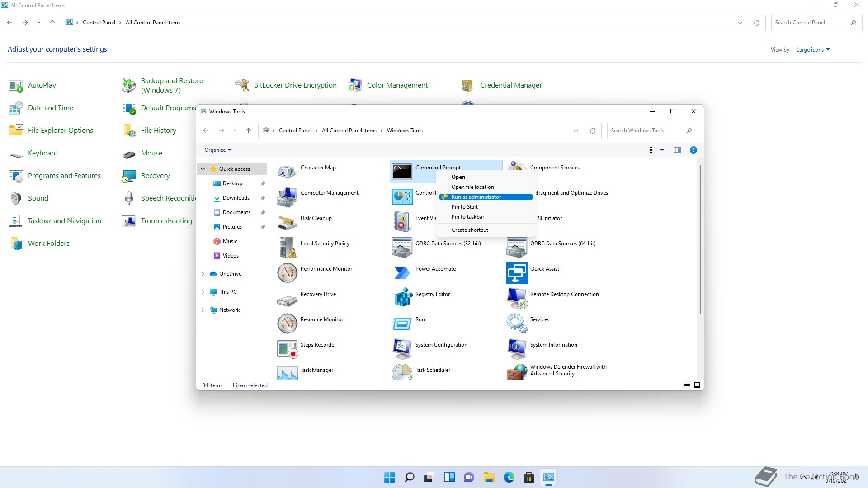The width and height of the screenshot is (868, 488).
Task: Open the view options dropdown arrow in Windows Tools
Action: pyautogui.click(x=662, y=150)
